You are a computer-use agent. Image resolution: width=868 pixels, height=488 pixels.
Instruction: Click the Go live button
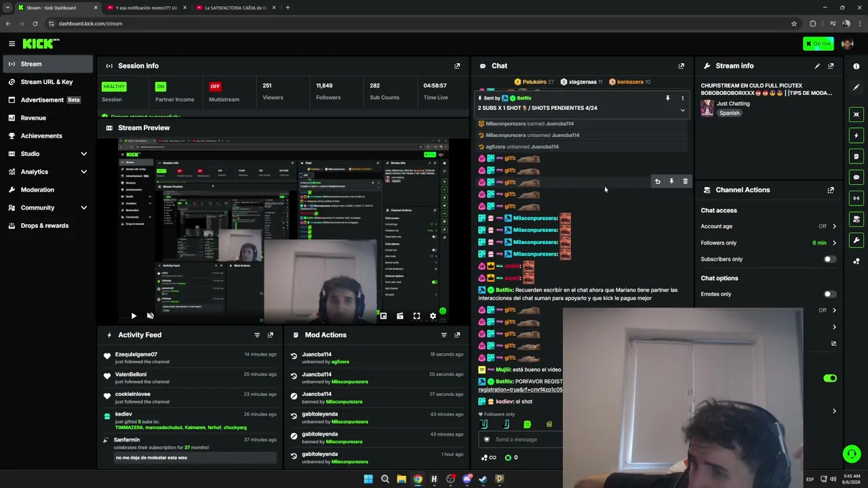pos(818,43)
